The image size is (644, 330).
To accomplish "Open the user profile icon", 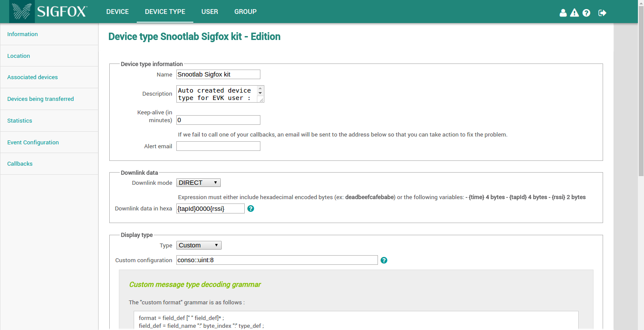I will tap(563, 13).
